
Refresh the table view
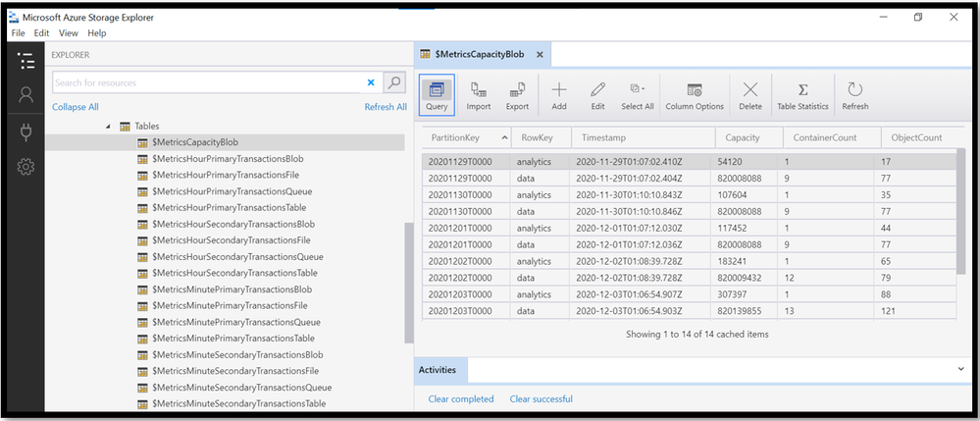point(855,95)
